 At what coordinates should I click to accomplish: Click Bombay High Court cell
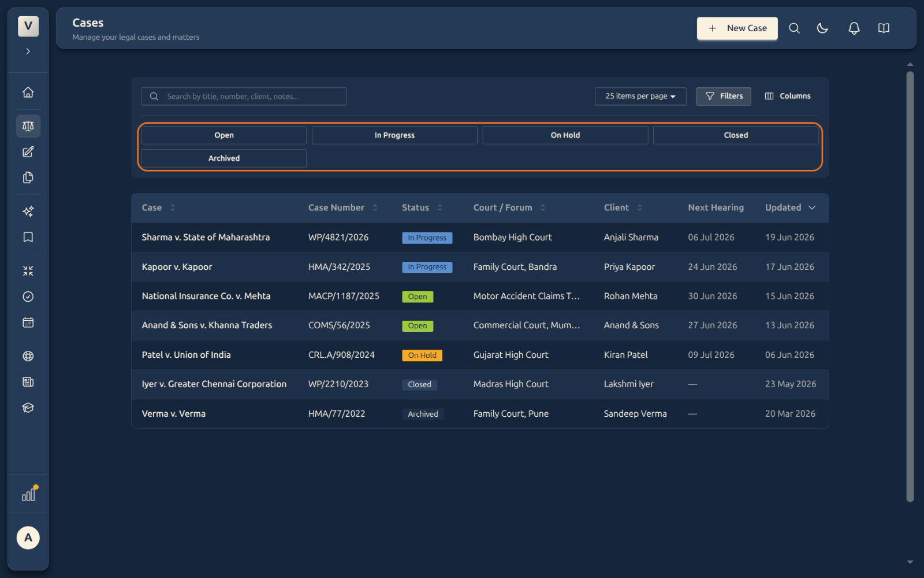pyautogui.click(x=512, y=238)
